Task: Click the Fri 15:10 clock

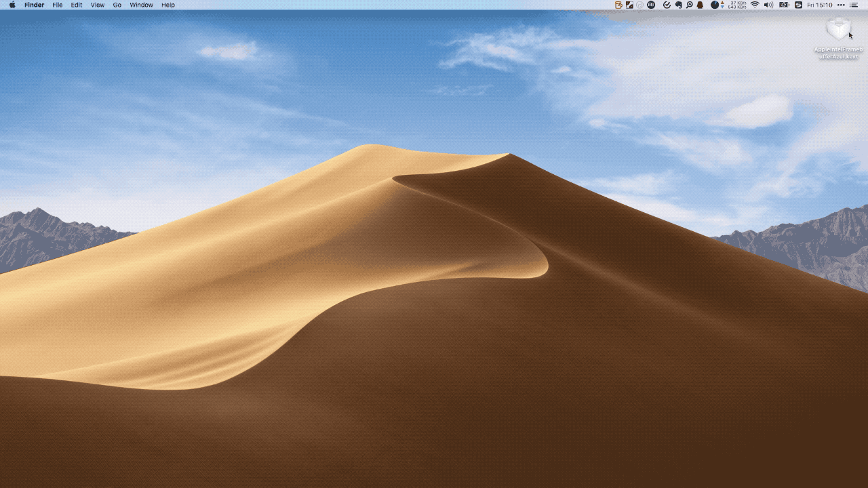Action: pyautogui.click(x=819, y=5)
